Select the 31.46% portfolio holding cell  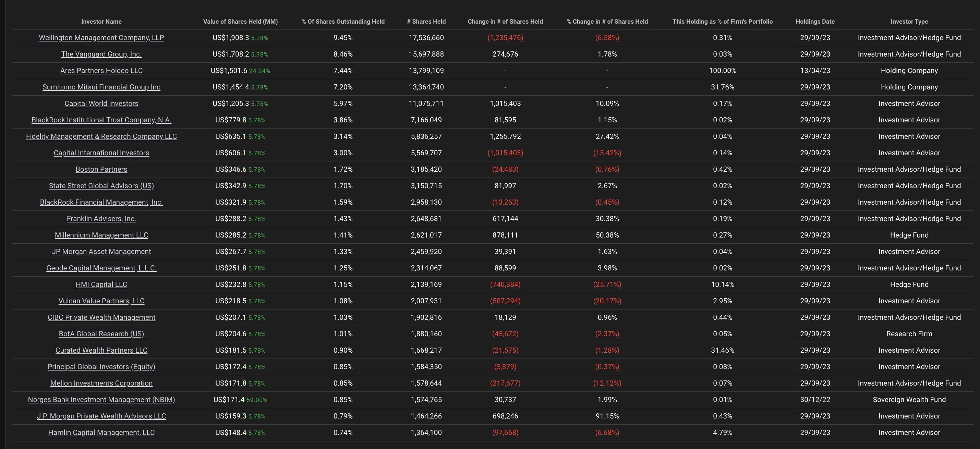pos(723,350)
